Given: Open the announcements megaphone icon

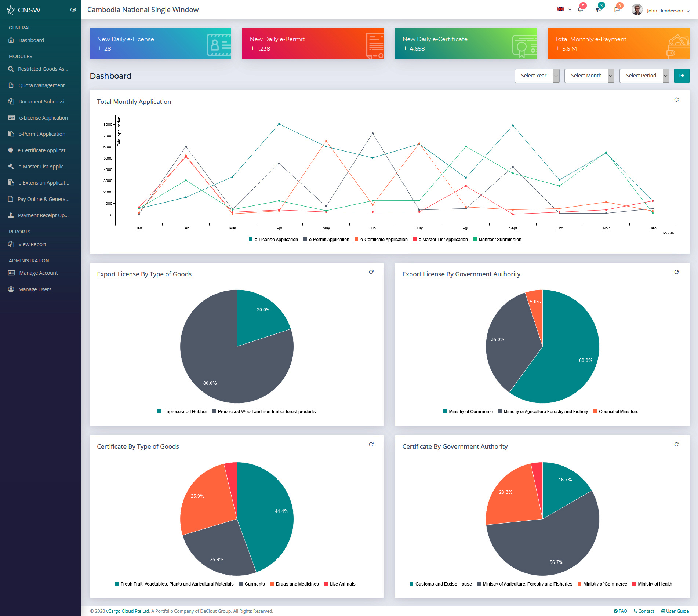Looking at the screenshot, I should pos(599,10).
